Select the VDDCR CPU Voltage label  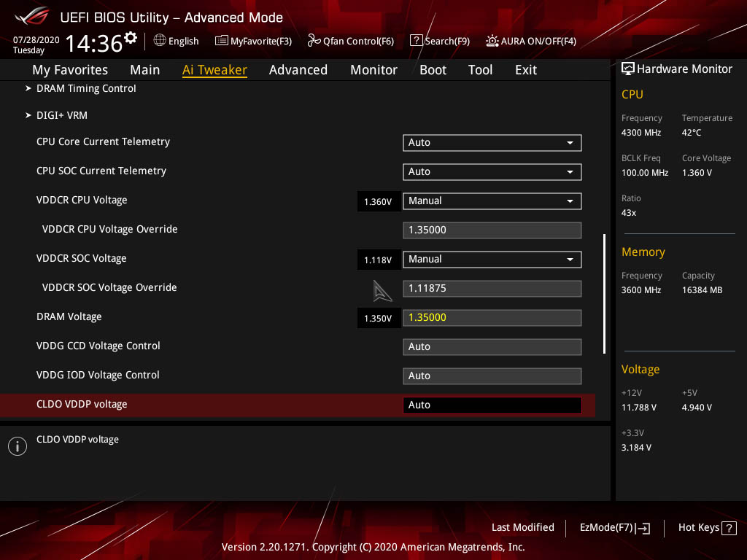pyautogui.click(x=82, y=200)
